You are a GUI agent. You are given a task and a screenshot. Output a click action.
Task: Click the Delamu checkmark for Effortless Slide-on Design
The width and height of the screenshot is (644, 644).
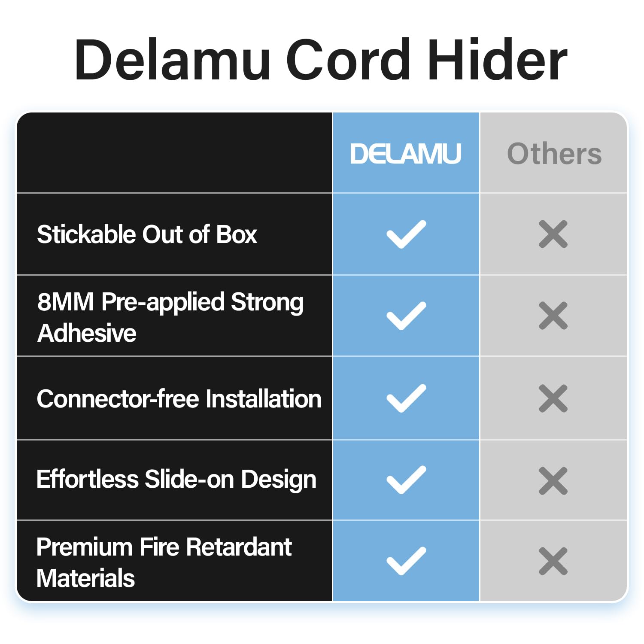pyautogui.click(x=406, y=480)
